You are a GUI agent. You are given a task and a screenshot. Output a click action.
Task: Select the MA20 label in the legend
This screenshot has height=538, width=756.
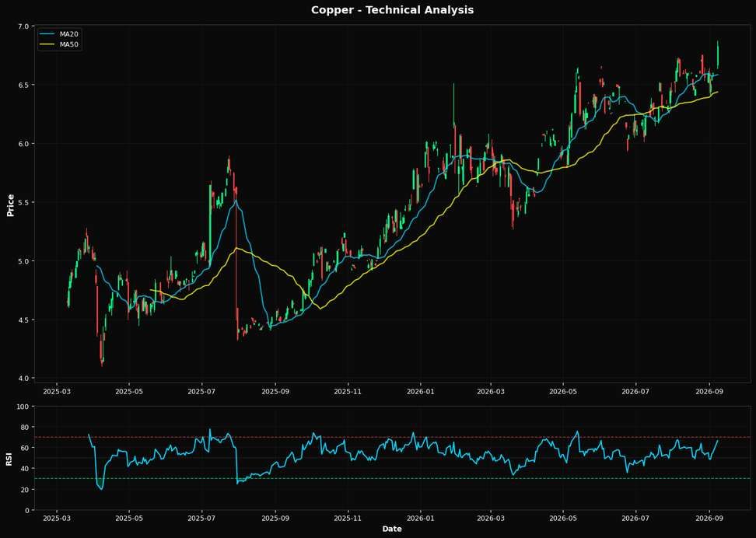69,34
